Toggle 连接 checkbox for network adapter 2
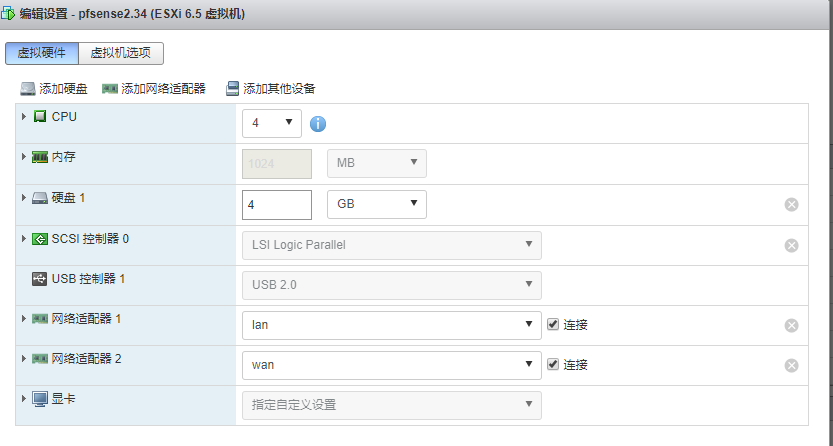This screenshot has height=446, width=833. 553,365
